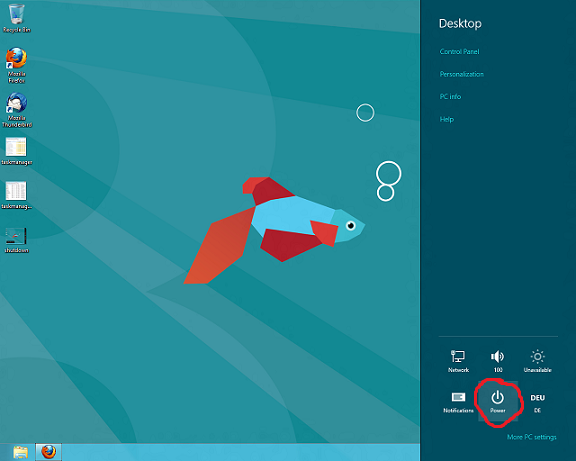Open Help link in Desktop panel
This screenshot has height=461, width=576.
[447, 119]
